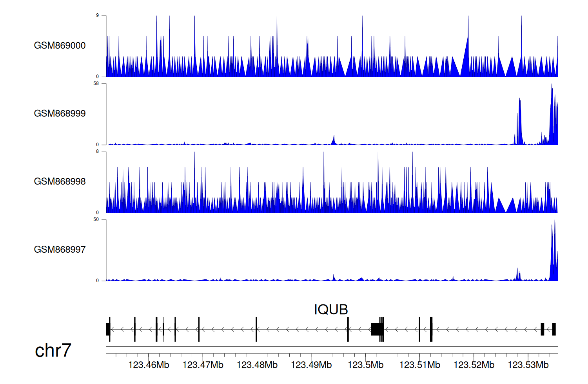Click the 123.5Mb axis tick label
This screenshot has width=588, height=384.
click(x=365, y=365)
